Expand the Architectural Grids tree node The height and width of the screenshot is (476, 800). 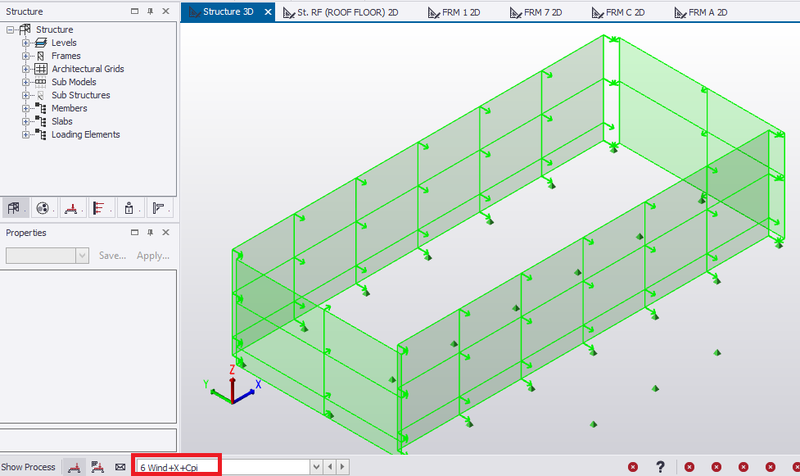coord(26,69)
